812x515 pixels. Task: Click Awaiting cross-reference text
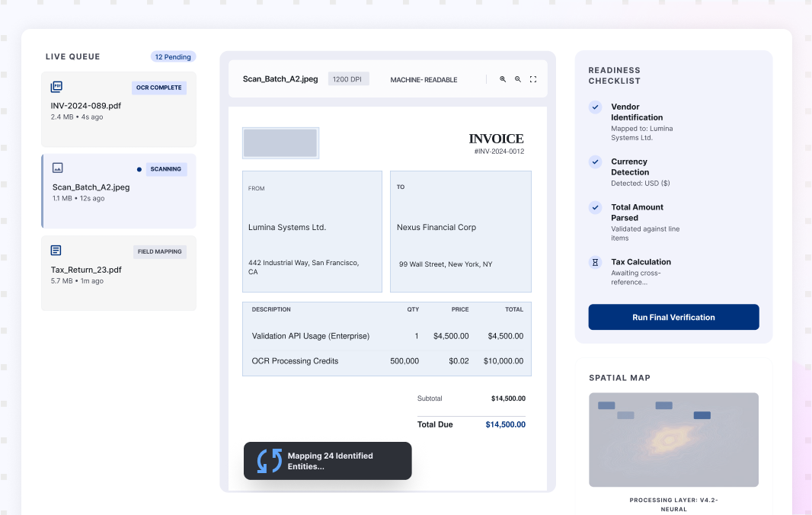point(636,278)
